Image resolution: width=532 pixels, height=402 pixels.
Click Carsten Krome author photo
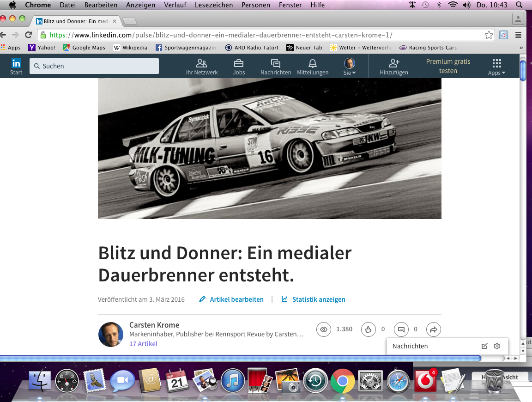click(111, 335)
